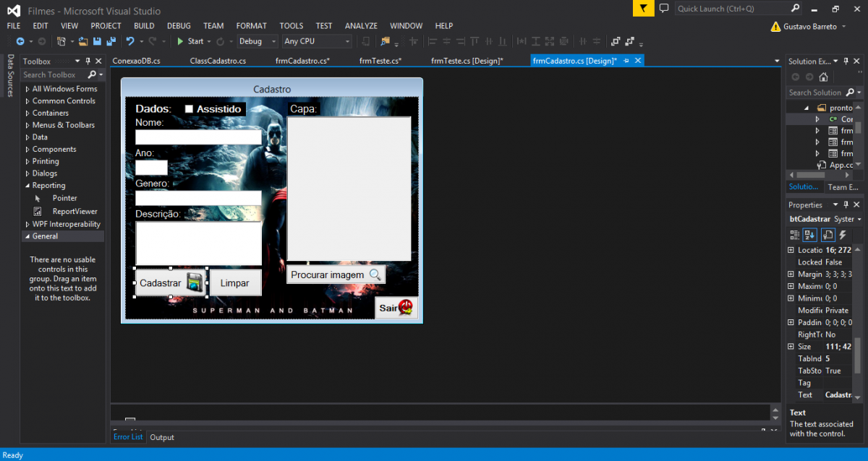This screenshot has width=868, height=461.
Task: Click the green Start debugging button
Action: pos(190,41)
